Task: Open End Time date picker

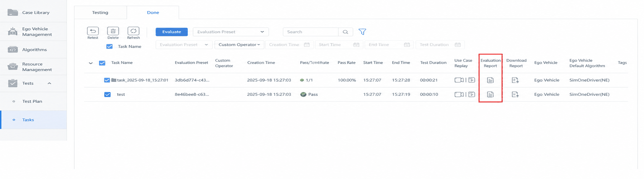Action: (x=389, y=45)
